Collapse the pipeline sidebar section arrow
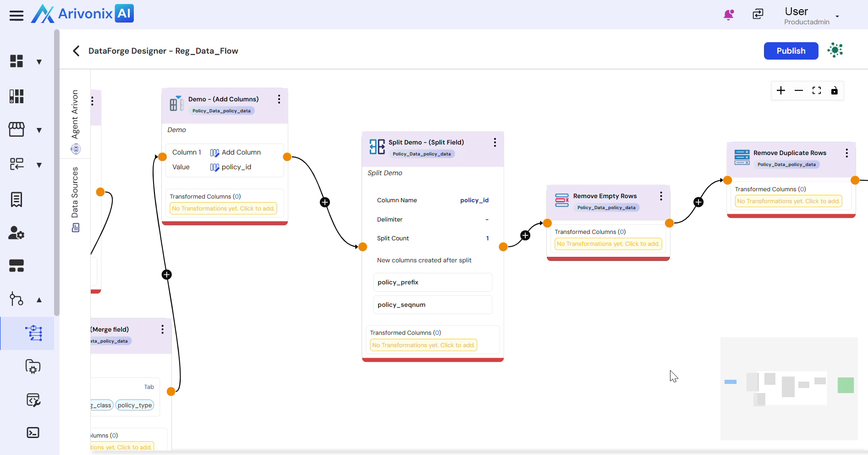Image resolution: width=868 pixels, height=455 pixels. click(x=39, y=300)
